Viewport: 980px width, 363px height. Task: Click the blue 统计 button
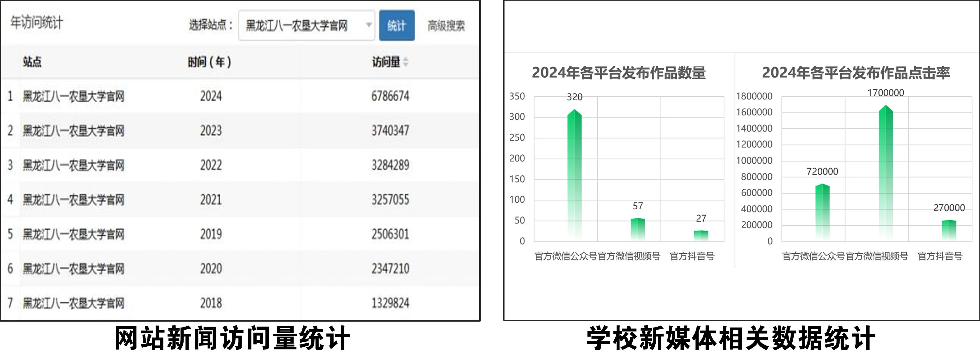point(397,26)
